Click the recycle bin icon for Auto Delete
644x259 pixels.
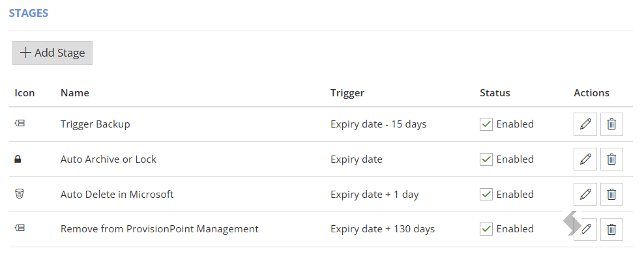click(20, 193)
